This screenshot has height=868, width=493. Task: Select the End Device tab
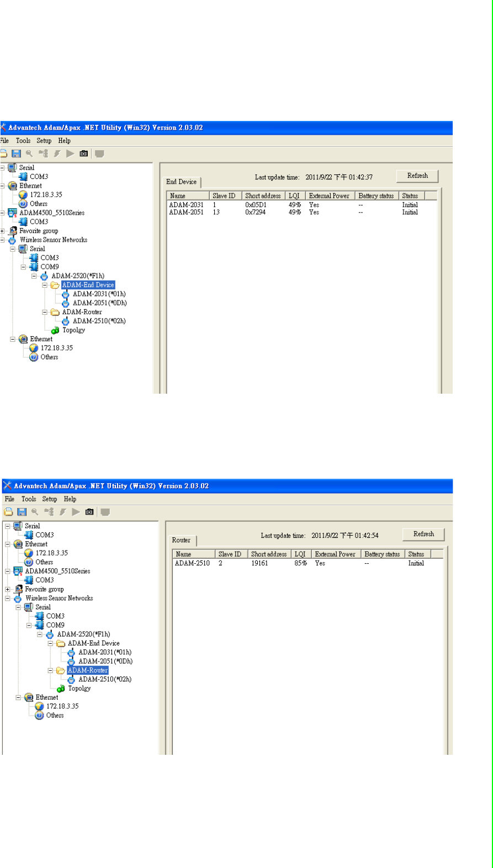(182, 182)
